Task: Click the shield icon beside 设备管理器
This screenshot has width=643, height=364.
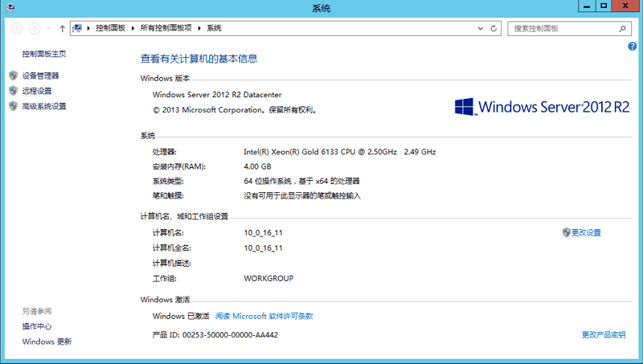Action: [x=13, y=76]
